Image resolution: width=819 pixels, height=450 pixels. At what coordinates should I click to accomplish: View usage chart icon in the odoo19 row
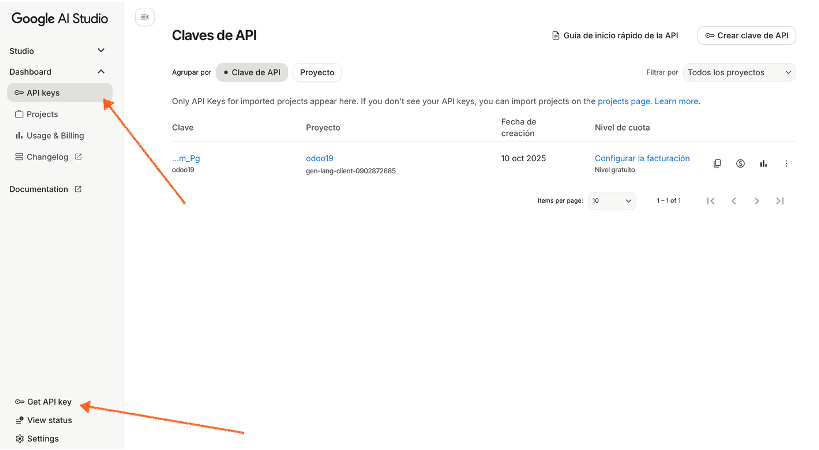click(x=763, y=163)
